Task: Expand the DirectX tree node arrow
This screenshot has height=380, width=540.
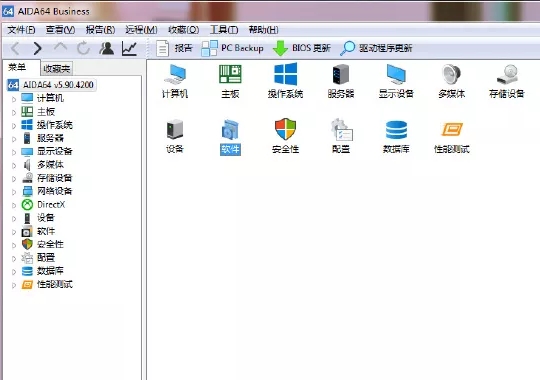Action: (14, 205)
